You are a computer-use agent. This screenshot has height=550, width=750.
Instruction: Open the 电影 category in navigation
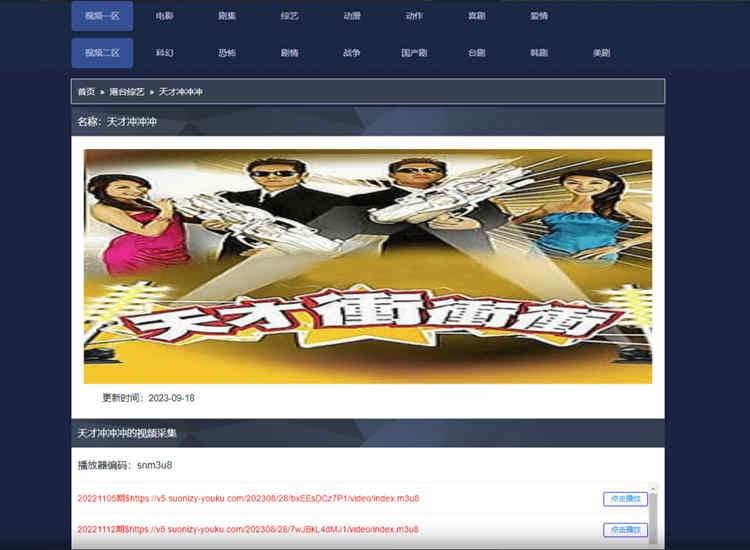click(x=164, y=16)
